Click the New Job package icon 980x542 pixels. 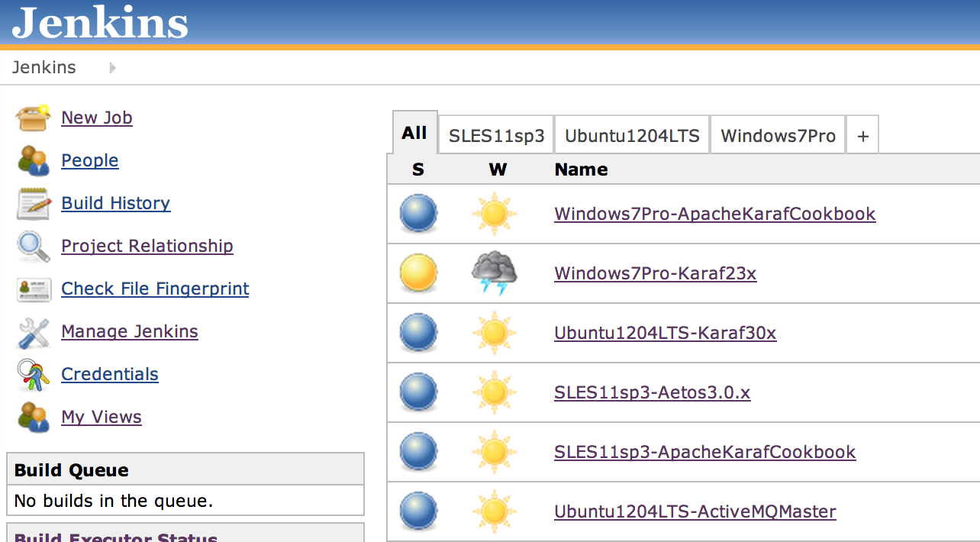coord(34,118)
